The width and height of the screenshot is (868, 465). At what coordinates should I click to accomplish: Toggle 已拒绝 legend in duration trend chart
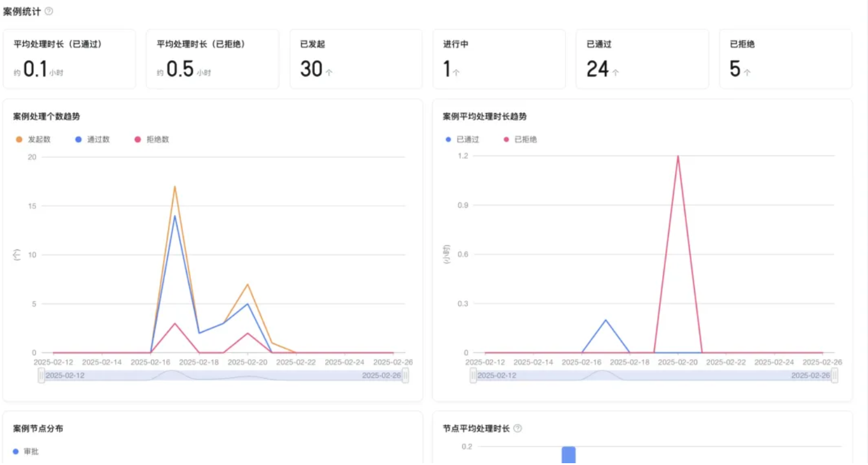coord(520,139)
